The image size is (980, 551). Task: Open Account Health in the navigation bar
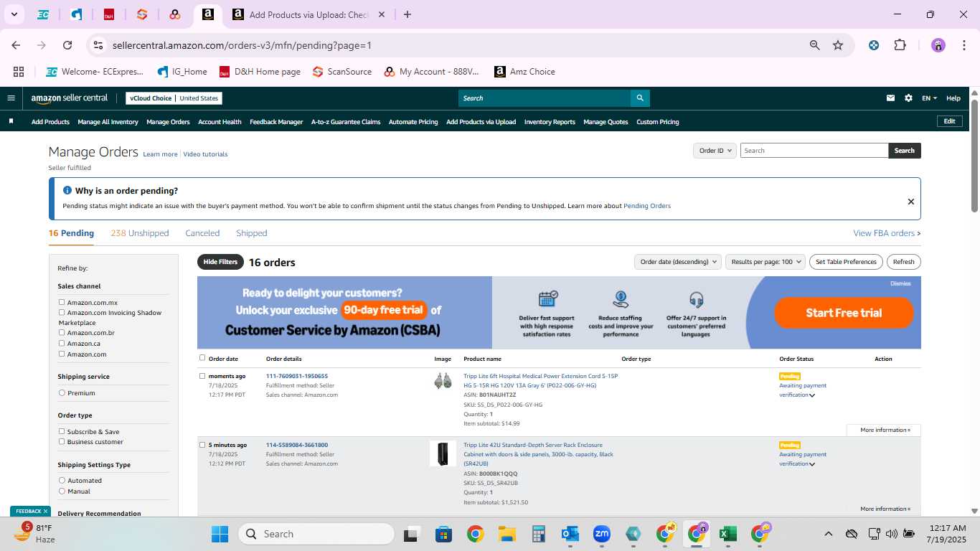pos(220,122)
